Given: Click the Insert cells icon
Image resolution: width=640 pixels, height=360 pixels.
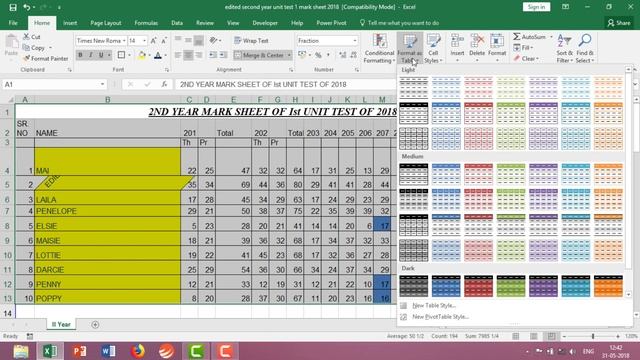Looking at the screenshot, I should [x=457, y=41].
